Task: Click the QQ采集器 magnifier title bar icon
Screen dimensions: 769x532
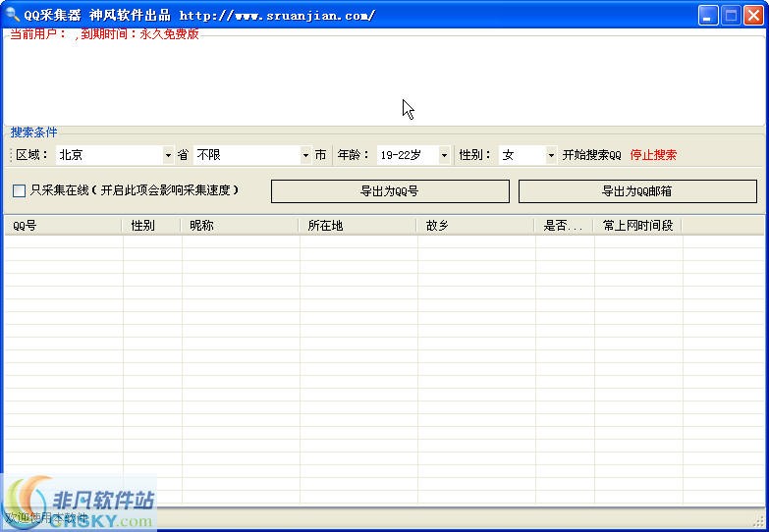Action: (11, 15)
